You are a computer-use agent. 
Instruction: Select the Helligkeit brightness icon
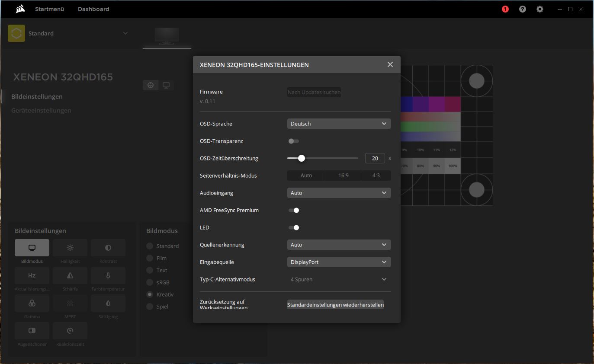coord(70,248)
